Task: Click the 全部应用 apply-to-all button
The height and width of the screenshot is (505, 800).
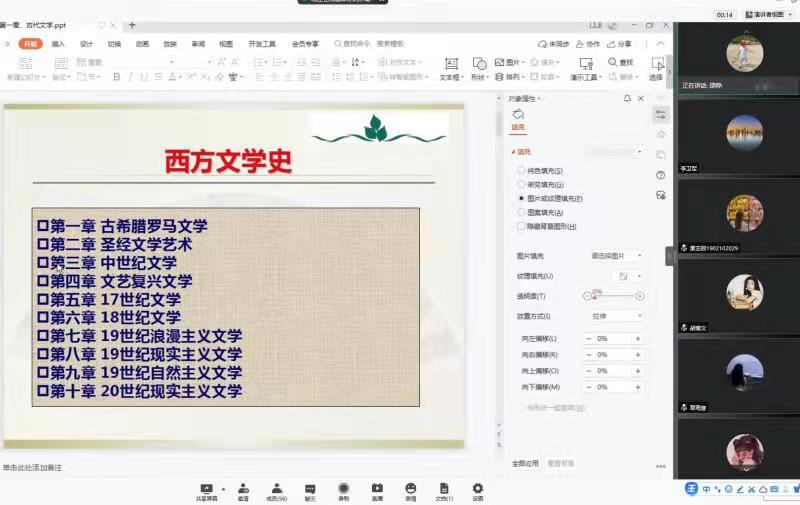Action: [x=526, y=464]
